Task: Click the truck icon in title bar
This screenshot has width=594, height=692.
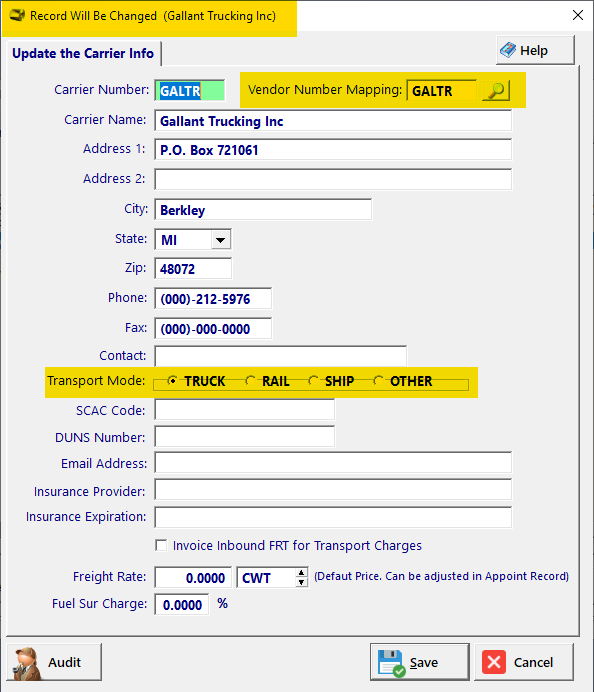Action: click(18, 15)
